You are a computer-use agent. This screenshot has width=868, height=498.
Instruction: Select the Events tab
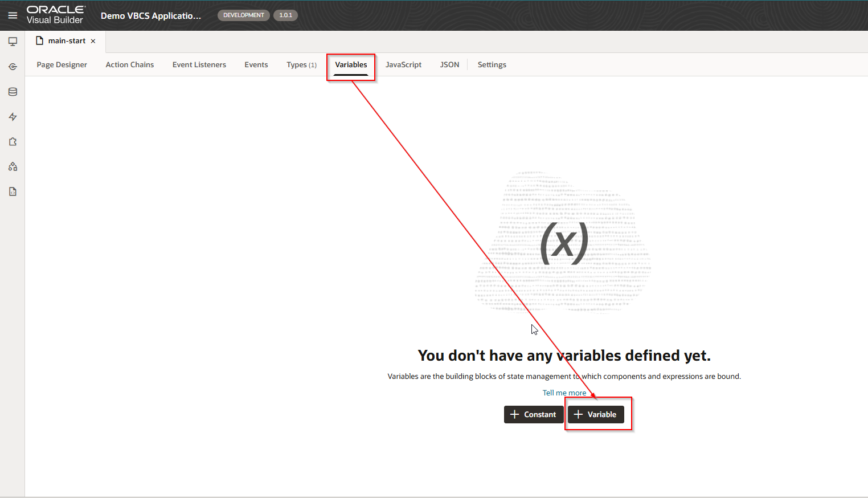coord(256,65)
